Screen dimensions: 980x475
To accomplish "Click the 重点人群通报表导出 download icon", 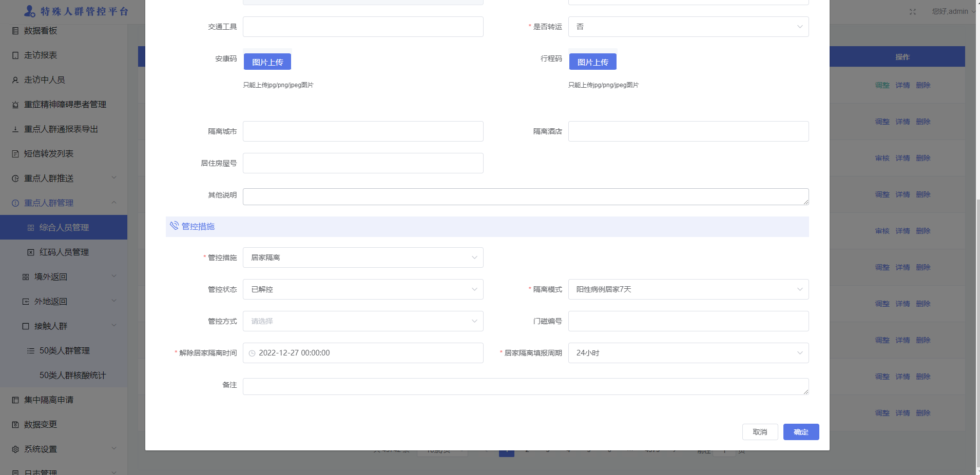I will [x=15, y=129].
